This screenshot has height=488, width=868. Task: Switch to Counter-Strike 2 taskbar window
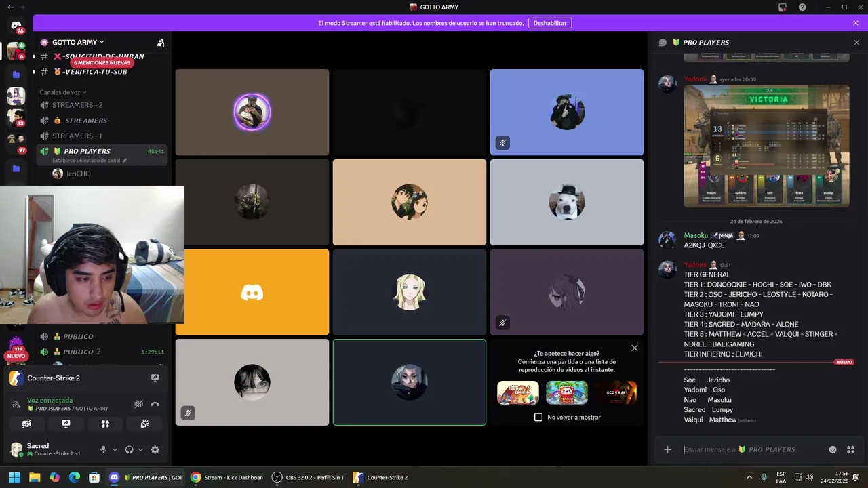381,477
